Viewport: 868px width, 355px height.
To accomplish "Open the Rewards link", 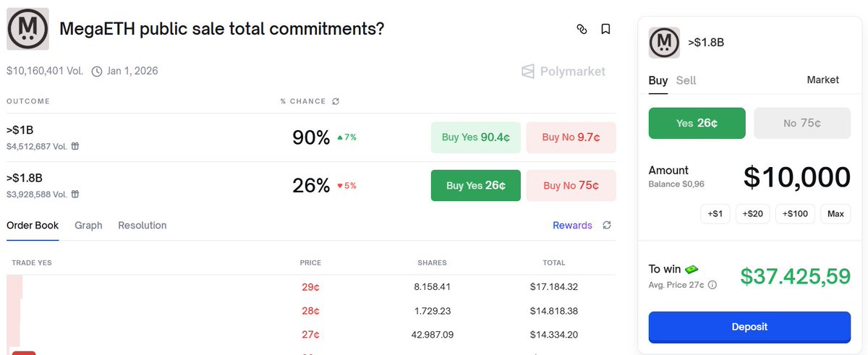I will [572, 226].
